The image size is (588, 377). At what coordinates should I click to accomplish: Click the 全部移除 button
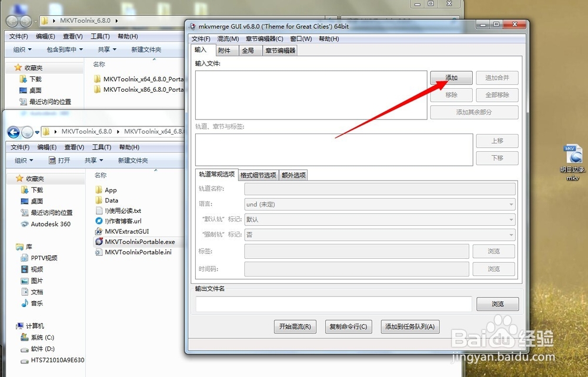(497, 95)
